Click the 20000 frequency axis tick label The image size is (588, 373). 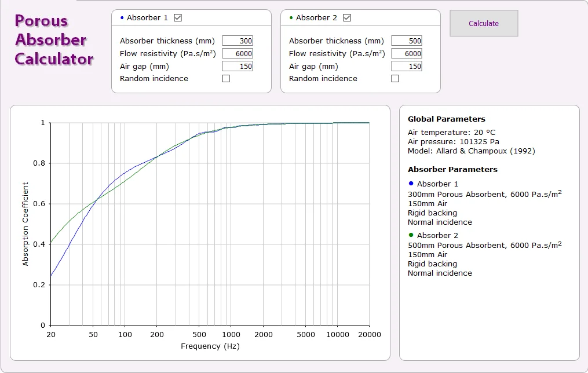370,334
